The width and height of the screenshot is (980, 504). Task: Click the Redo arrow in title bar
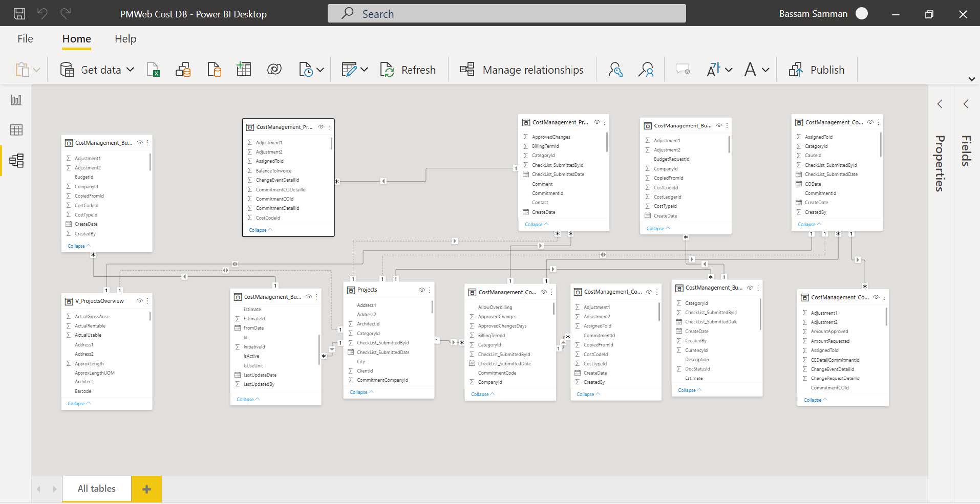tap(66, 13)
